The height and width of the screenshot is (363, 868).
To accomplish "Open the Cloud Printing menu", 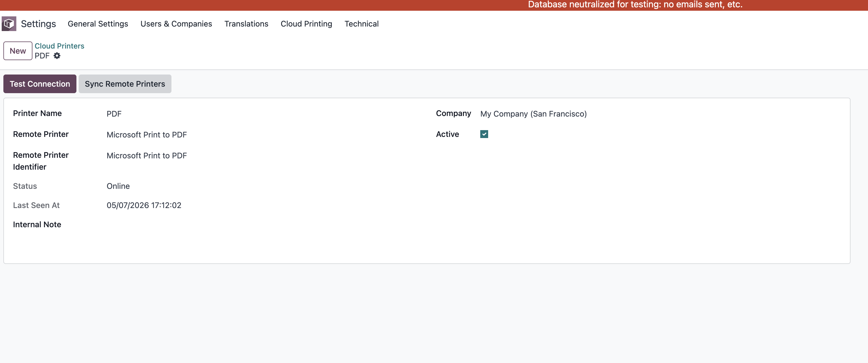I will tap(306, 24).
